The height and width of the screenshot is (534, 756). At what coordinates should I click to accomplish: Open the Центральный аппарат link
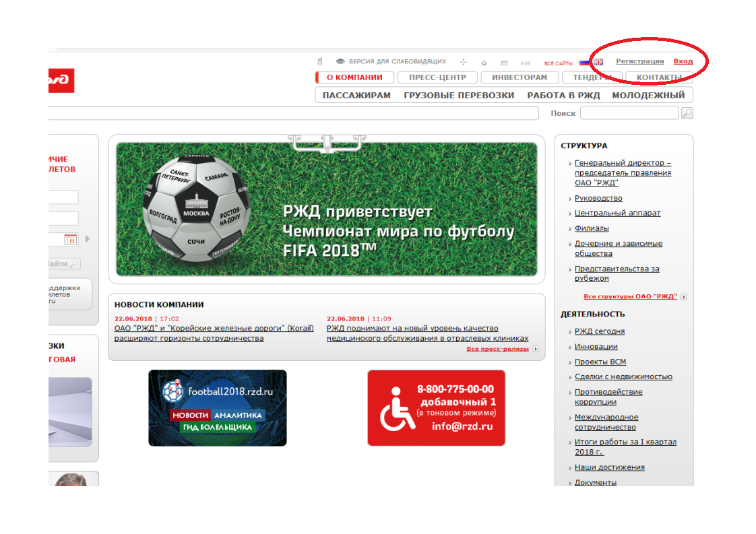pos(618,213)
